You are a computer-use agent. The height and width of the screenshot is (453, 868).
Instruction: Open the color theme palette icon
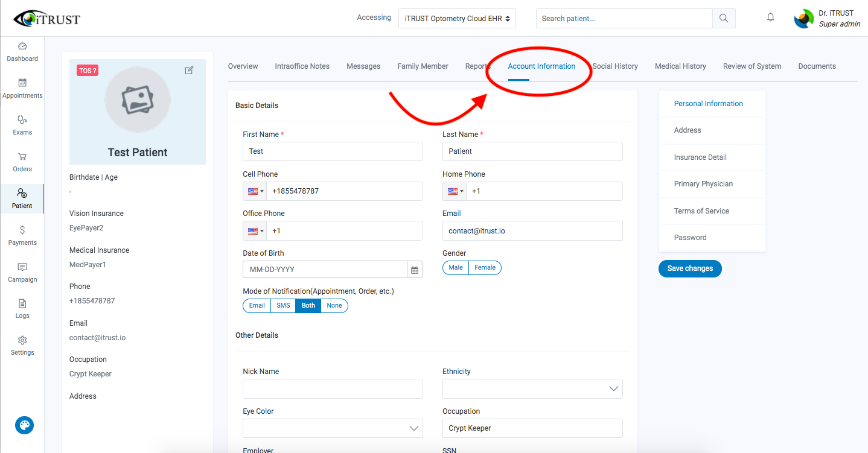click(24, 425)
